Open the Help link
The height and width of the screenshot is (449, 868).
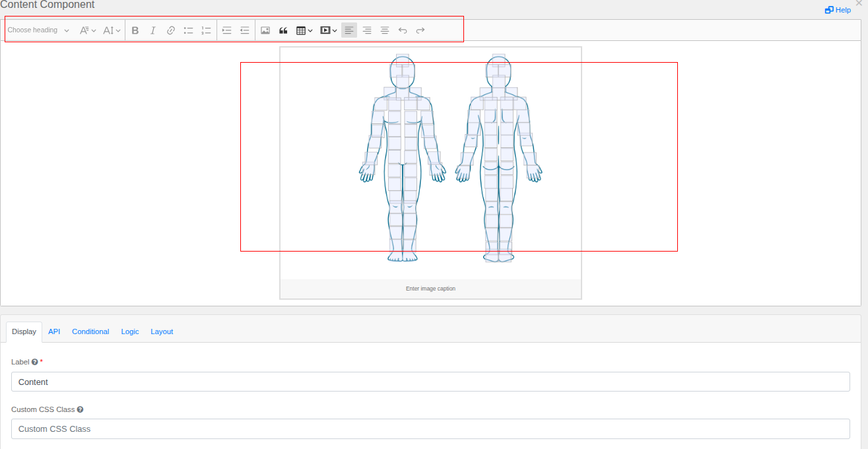click(838, 10)
